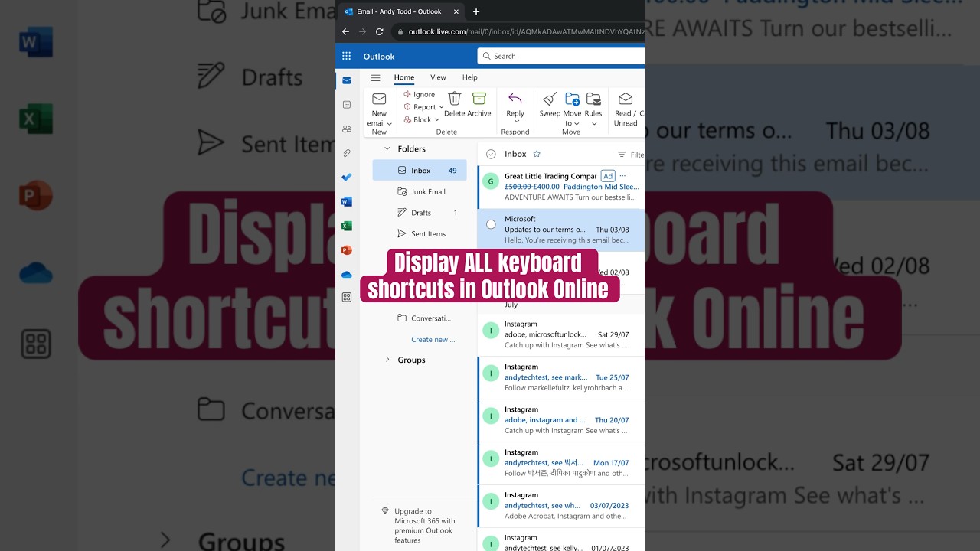
Task: Open more options on the ad email
Action: tap(622, 176)
